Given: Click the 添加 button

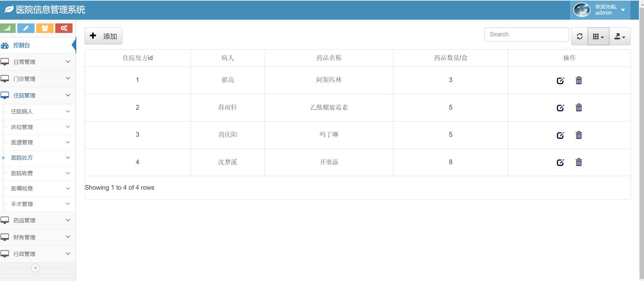Looking at the screenshot, I should 103,36.
